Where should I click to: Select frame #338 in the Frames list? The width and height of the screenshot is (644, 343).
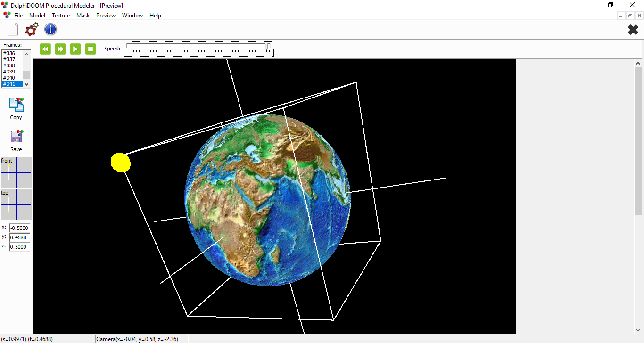pyautogui.click(x=10, y=65)
